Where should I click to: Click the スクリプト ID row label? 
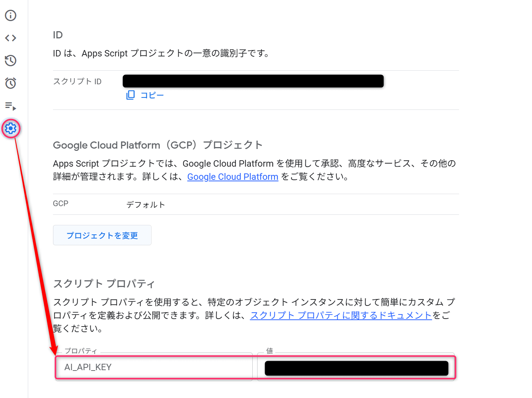77,82
